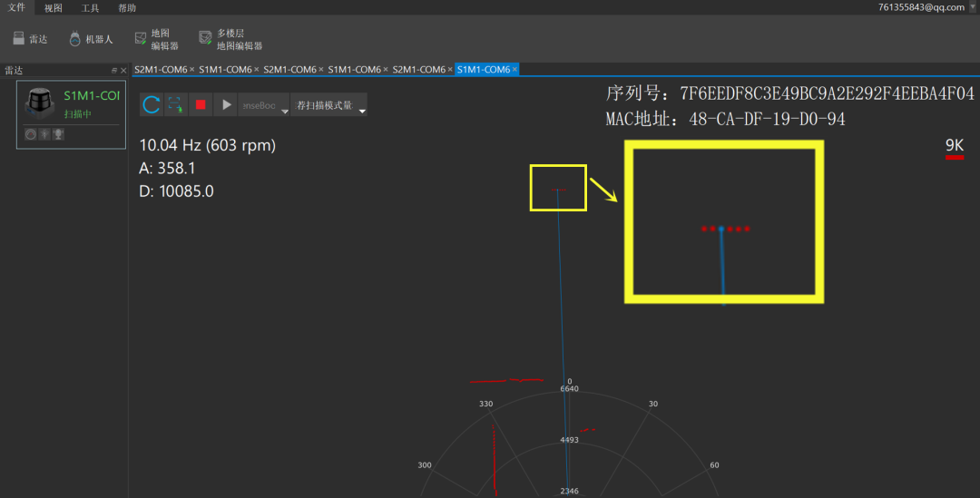980x498 pixels.
Task: Click the 60 degree angle label
Action: tap(714, 464)
